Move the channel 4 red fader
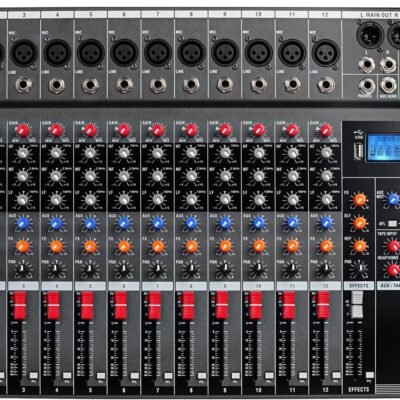The height and width of the screenshot is (400, 400). tap(53, 305)
